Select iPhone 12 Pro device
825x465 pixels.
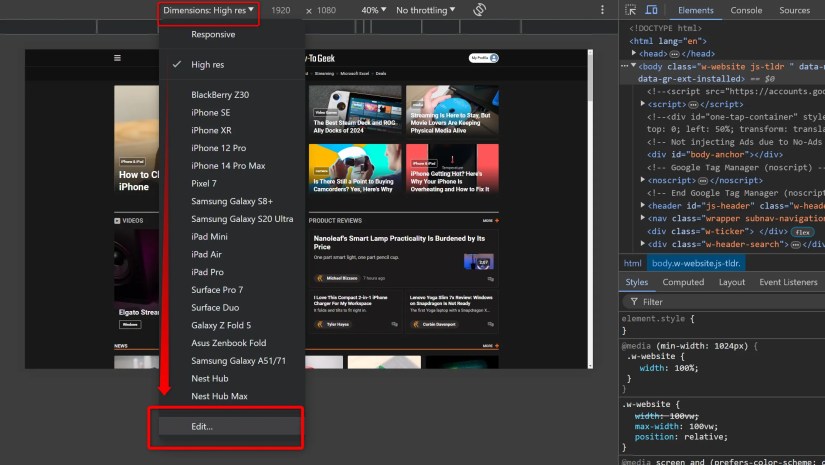[218, 148]
